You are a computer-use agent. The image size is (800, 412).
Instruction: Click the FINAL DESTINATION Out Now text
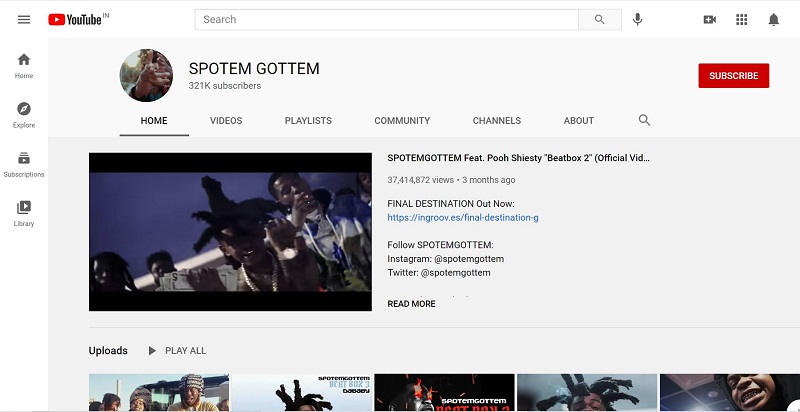(x=451, y=204)
